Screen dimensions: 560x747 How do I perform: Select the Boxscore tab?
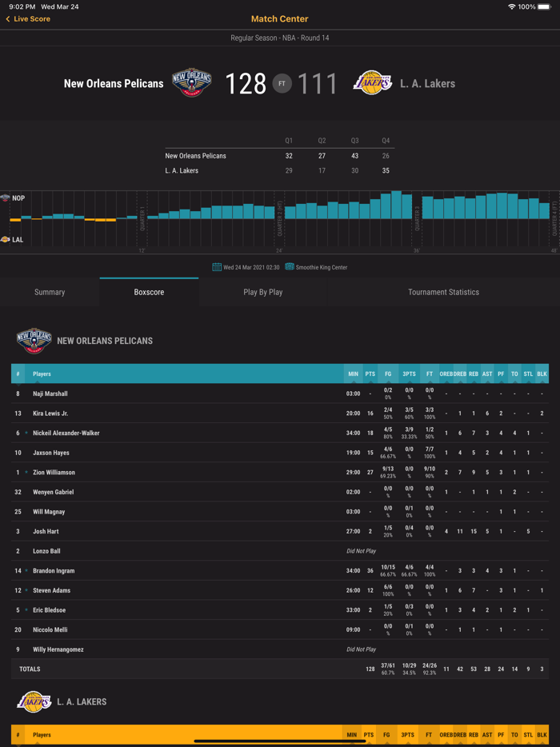tap(149, 293)
